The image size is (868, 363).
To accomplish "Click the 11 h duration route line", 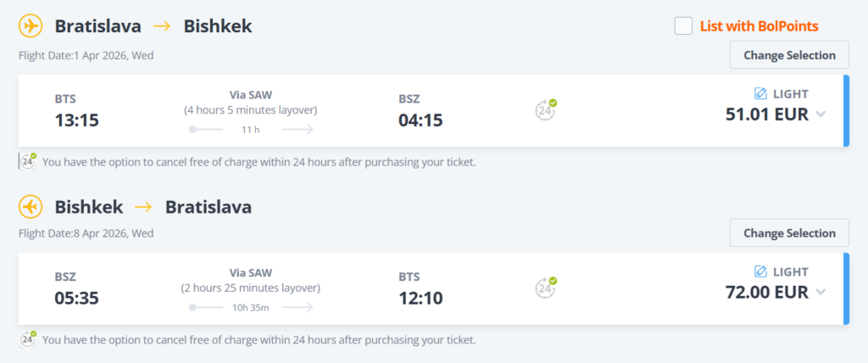I will click(x=251, y=130).
